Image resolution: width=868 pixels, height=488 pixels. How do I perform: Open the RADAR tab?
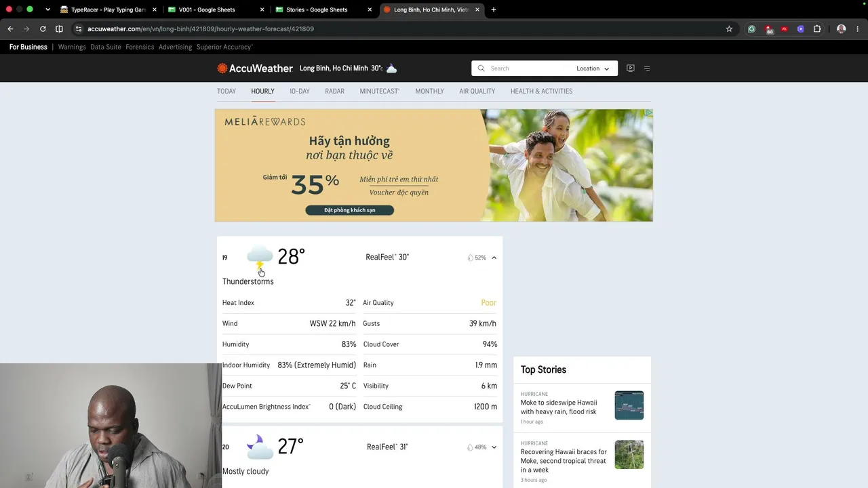pos(334,91)
